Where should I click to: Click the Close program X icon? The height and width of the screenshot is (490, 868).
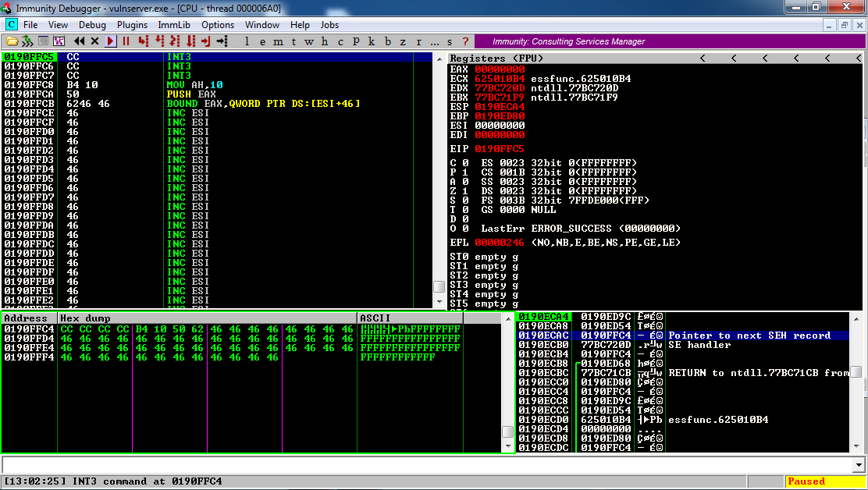94,41
